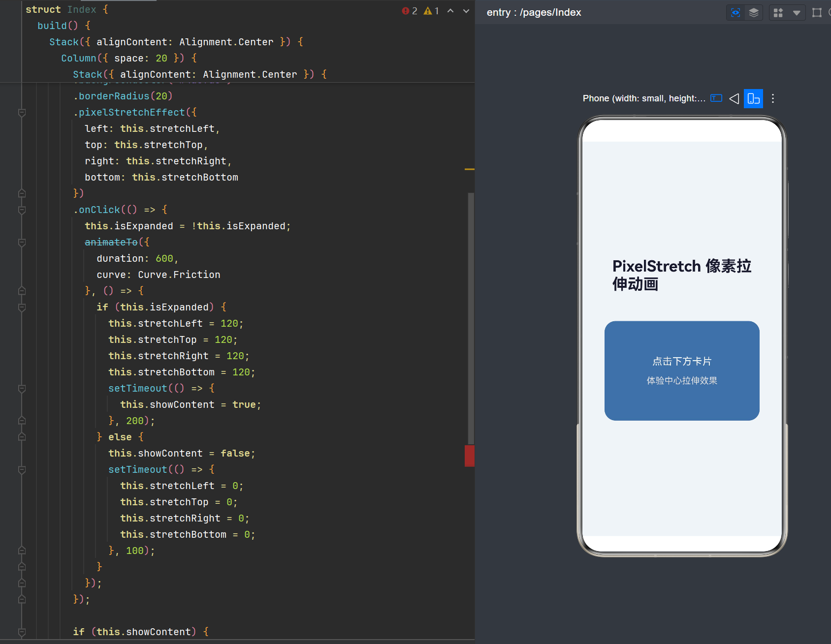831x644 pixels.
Task: Click the red error stripe on the scrollbar
Action: 469,456
